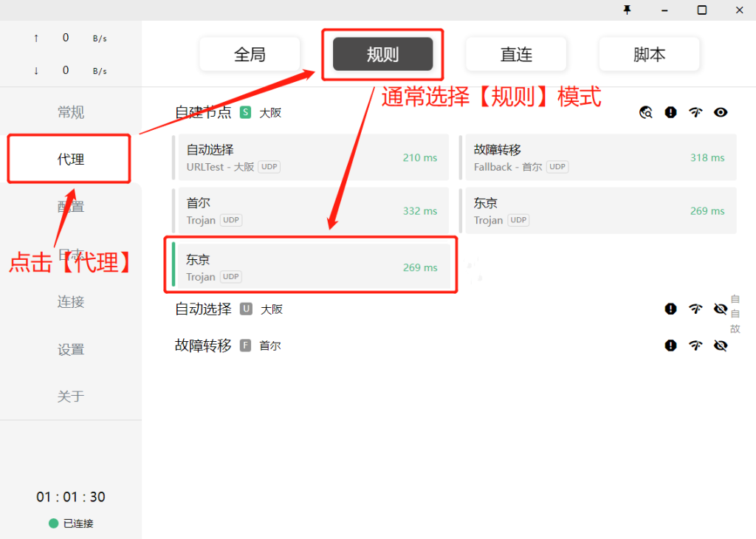
Task: Click the 已连接 connected status indicator
Action: pos(71,523)
